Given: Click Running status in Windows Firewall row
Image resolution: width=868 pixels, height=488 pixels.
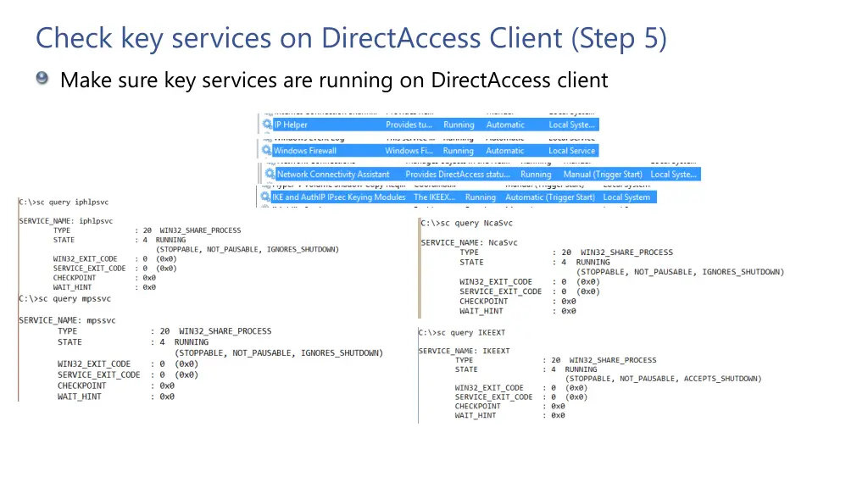Looking at the screenshot, I should click(459, 151).
